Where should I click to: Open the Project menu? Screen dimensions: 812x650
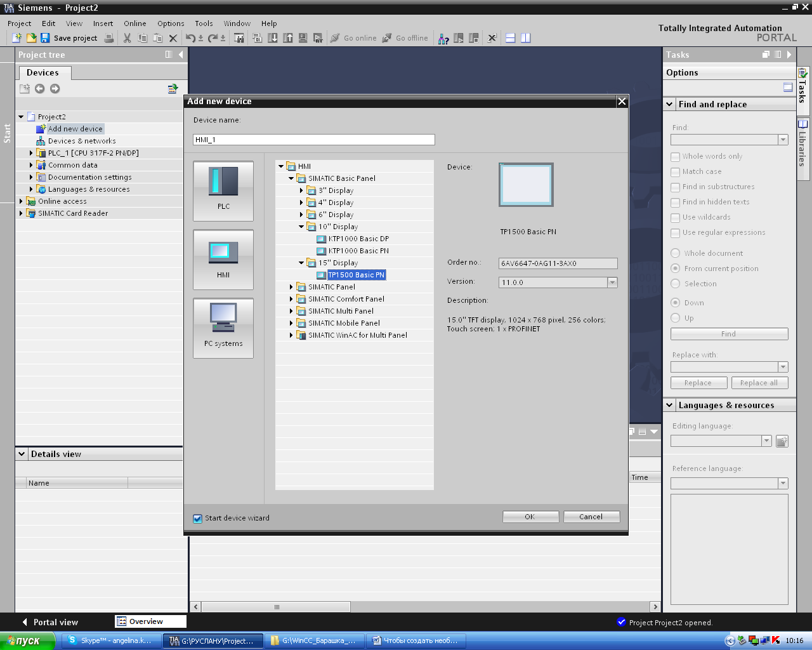point(19,23)
